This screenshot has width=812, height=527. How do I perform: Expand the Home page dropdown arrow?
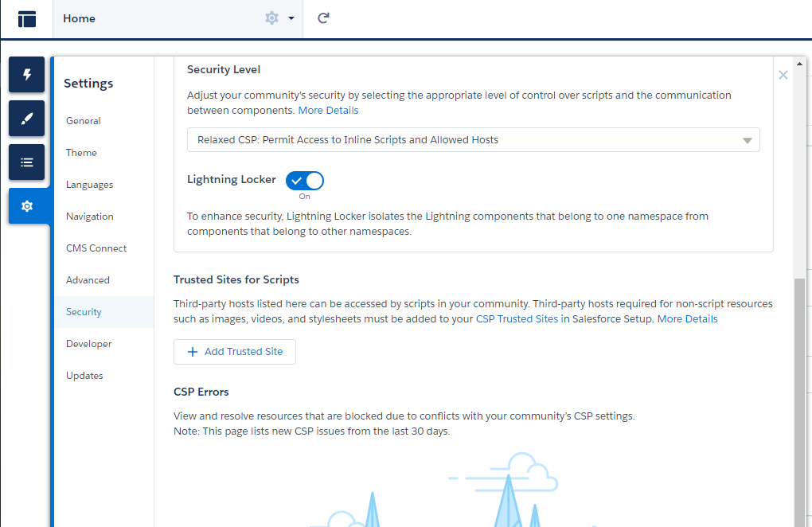[291, 18]
